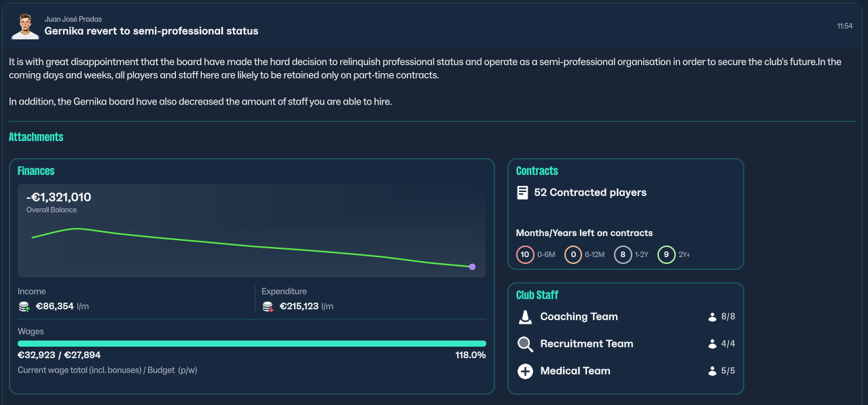Click the Gernika semi-professional status headline
Screen dimensions: 868x405
(151, 31)
